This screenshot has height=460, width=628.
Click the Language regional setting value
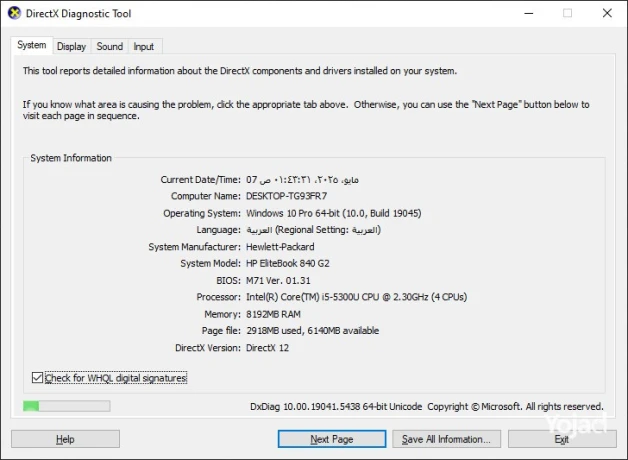(x=313, y=230)
